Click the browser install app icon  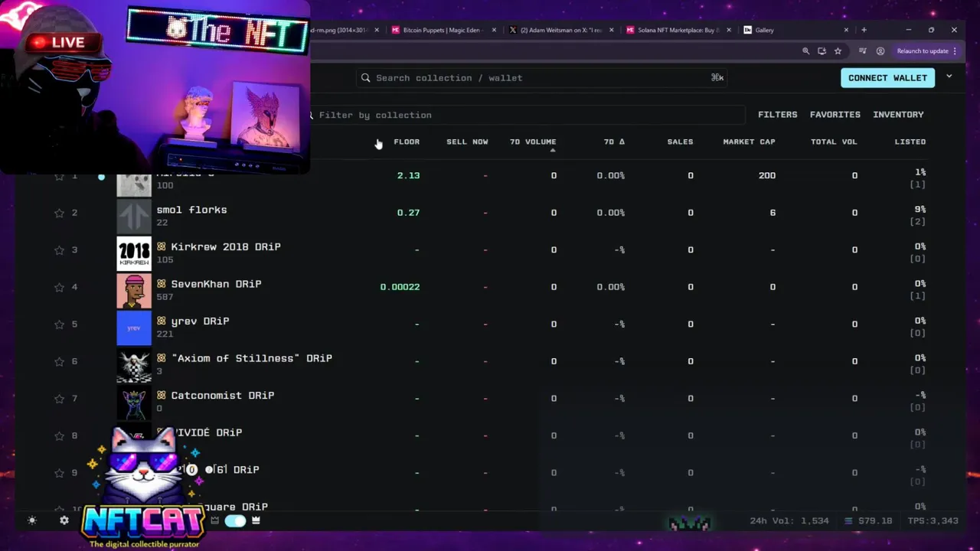822,51
